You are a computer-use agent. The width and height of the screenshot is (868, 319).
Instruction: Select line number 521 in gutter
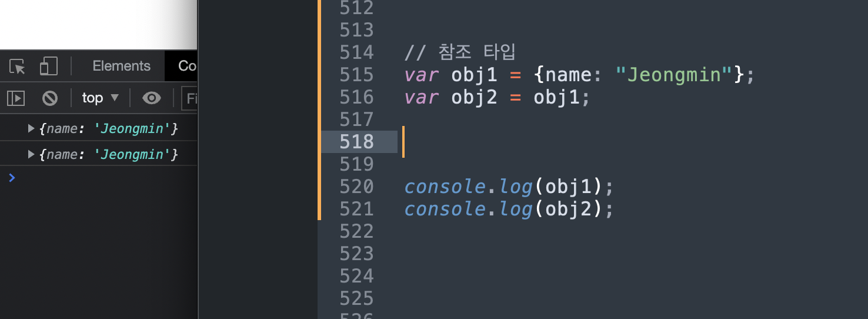tap(357, 209)
